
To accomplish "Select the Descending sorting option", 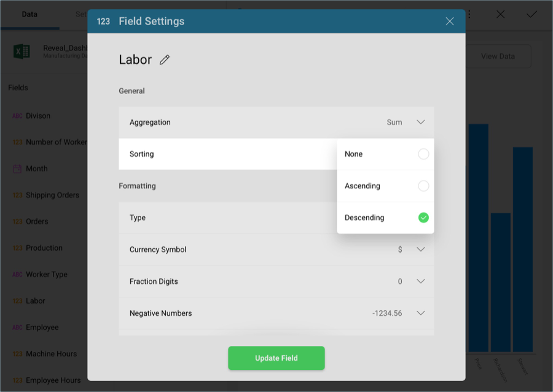I will click(423, 218).
